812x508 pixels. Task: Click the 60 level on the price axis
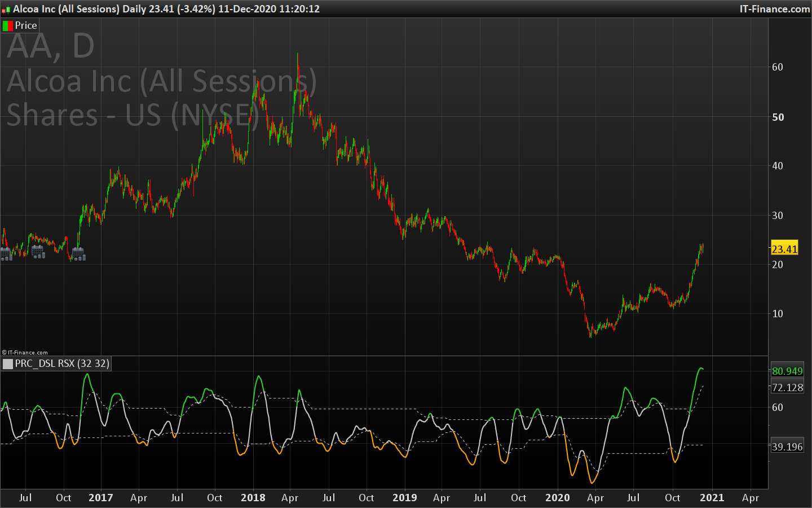778,67
